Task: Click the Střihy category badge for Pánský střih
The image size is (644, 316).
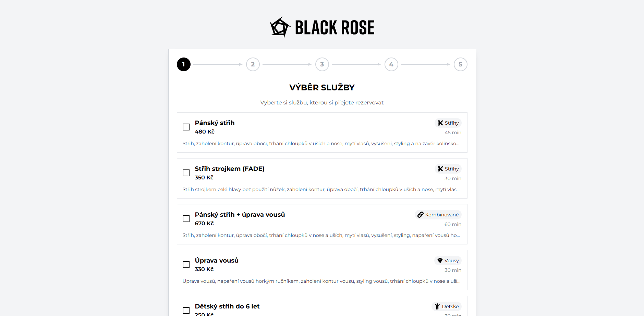Action: pyautogui.click(x=448, y=123)
